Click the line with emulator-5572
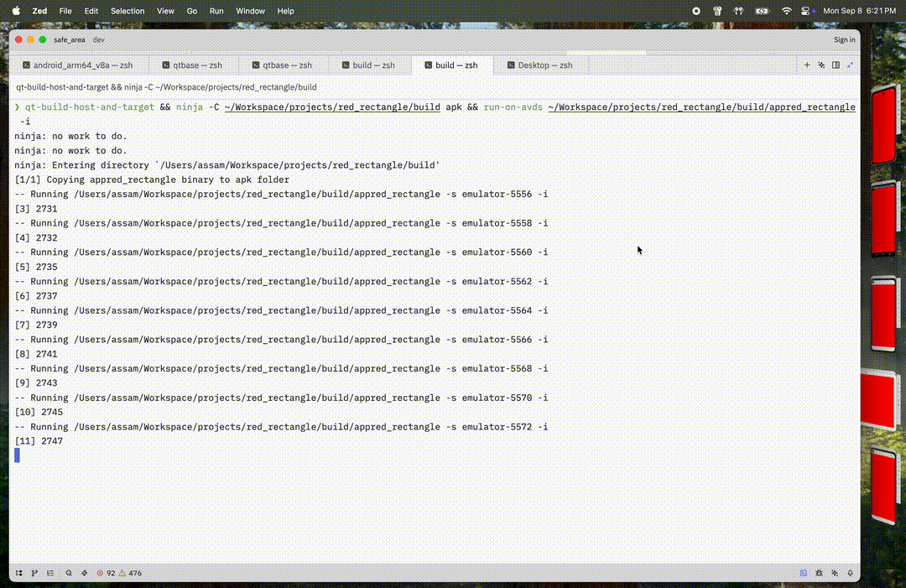Viewport: 906px width, 588px height. [x=281, y=427]
